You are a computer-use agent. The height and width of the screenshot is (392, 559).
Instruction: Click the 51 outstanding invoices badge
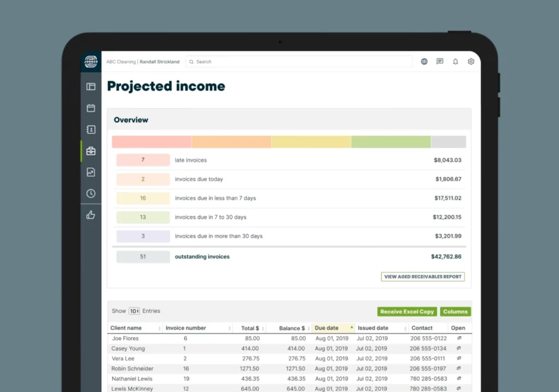tap(143, 257)
